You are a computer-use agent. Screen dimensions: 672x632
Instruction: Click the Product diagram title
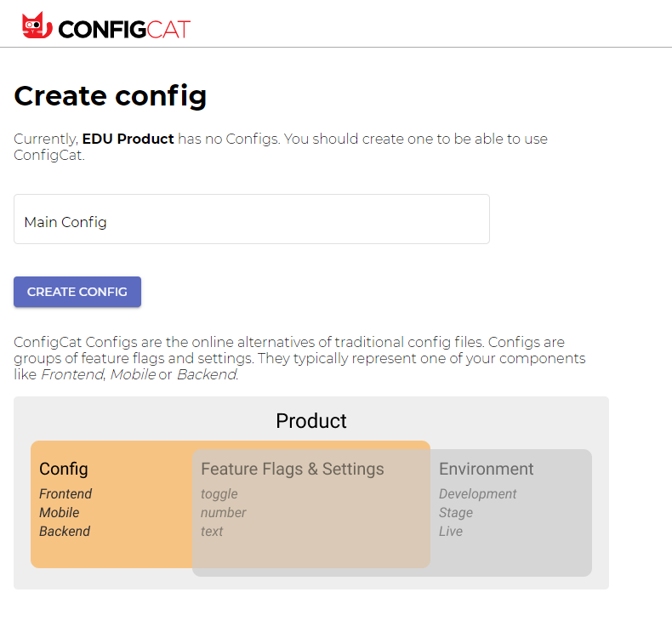coord(311,421)
